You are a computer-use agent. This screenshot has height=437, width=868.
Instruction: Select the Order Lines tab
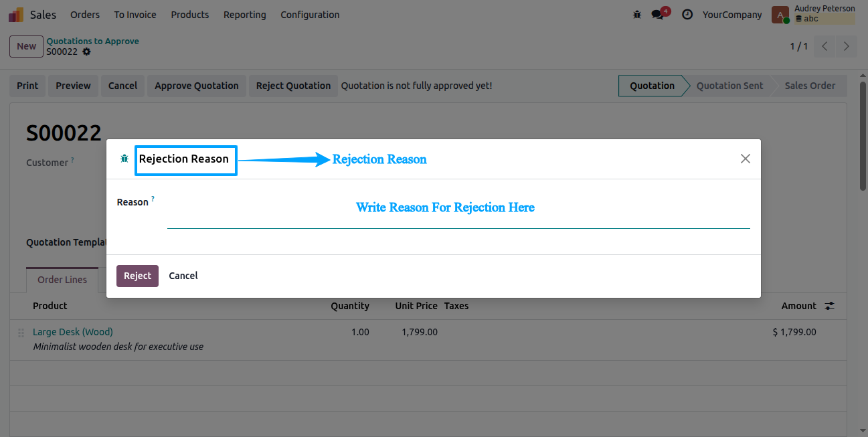62,280
